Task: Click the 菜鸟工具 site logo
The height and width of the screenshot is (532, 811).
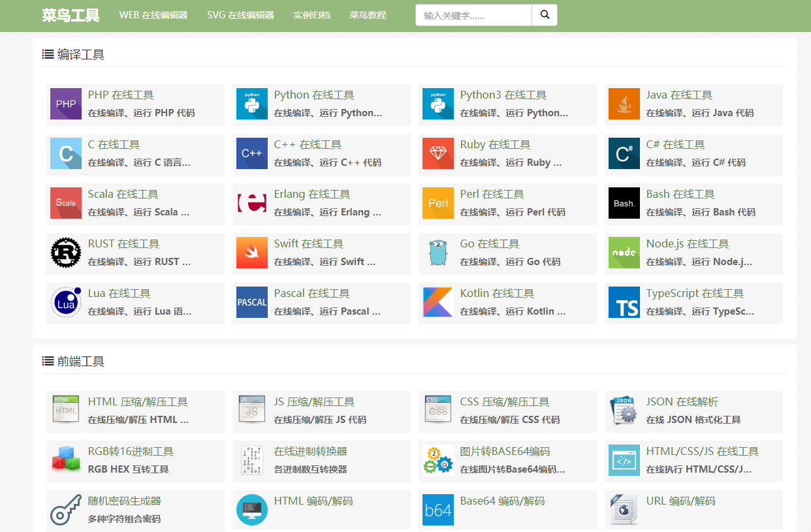Action: tap(71, 15)
